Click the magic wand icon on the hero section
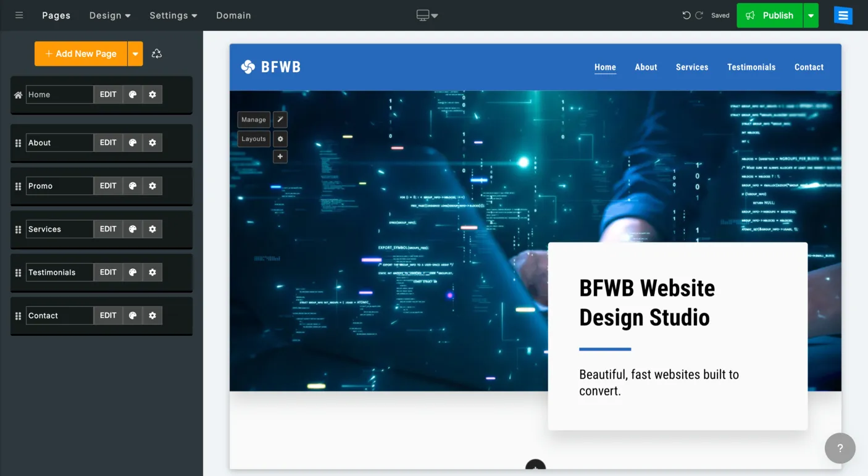 pyautogui.click(x=280, y=119)
